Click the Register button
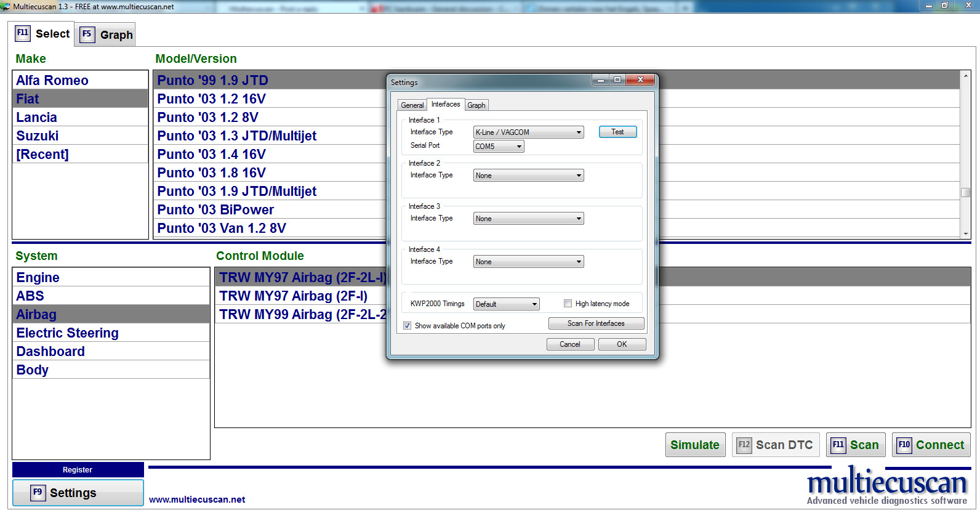 pos(78,470)
